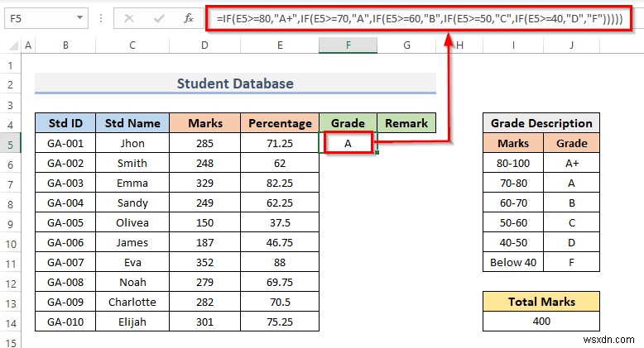Select row 5 header
Screen dimensions: 644x348
[10, 145]
